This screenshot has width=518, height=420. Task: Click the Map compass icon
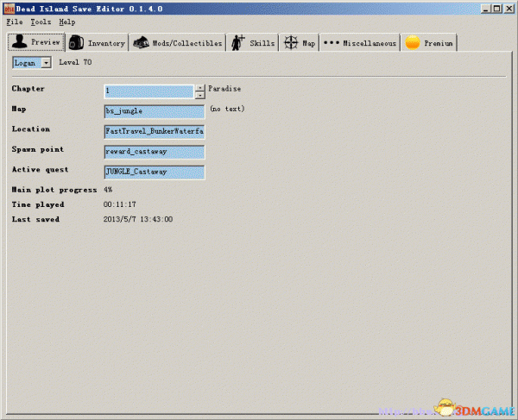tap(291, 42)
